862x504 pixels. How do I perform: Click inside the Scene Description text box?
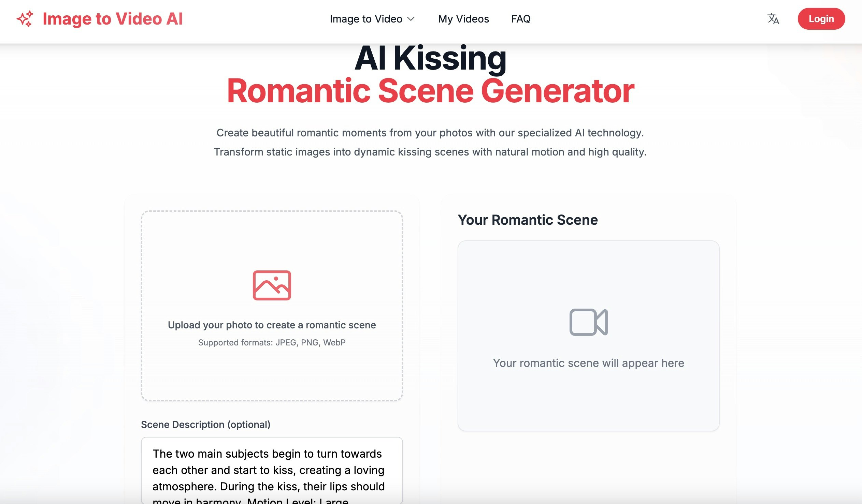tap(272, 470)
